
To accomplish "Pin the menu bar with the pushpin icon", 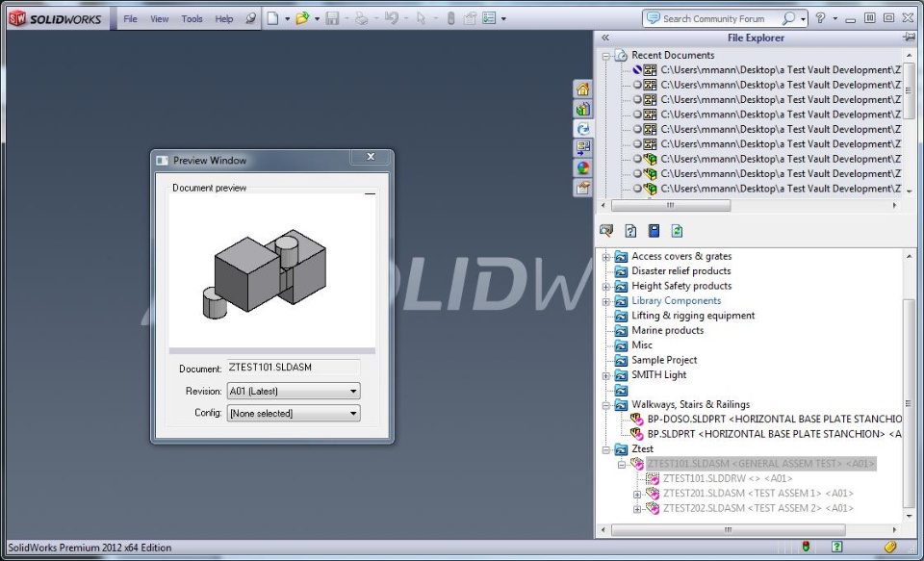I will click(x=251, y=19).
